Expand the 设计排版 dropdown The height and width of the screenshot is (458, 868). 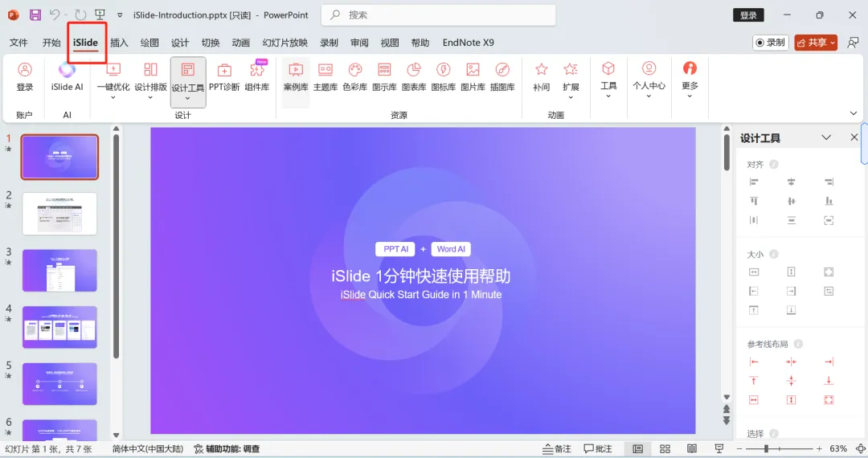pyautogui.click(x=150, y=98)
